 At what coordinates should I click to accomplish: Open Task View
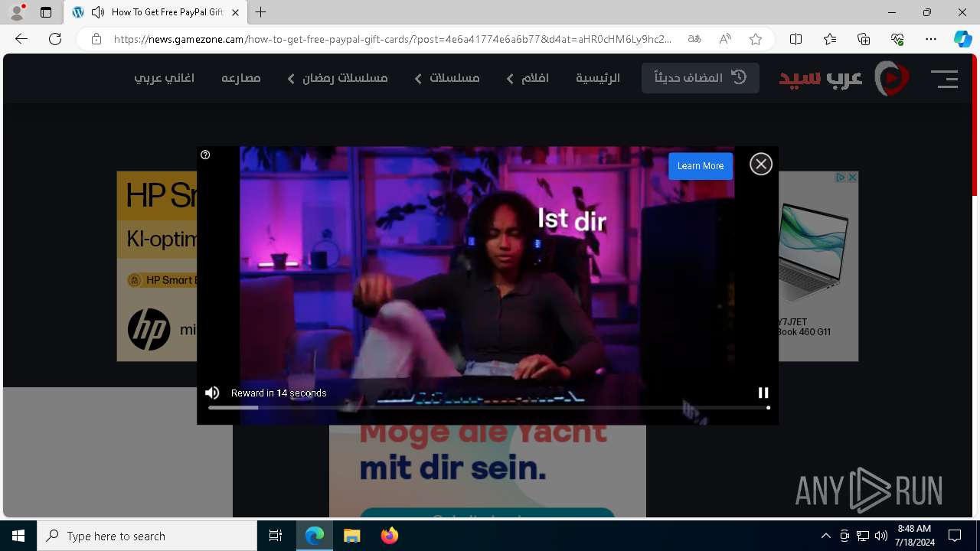click(x=276, y=536)
